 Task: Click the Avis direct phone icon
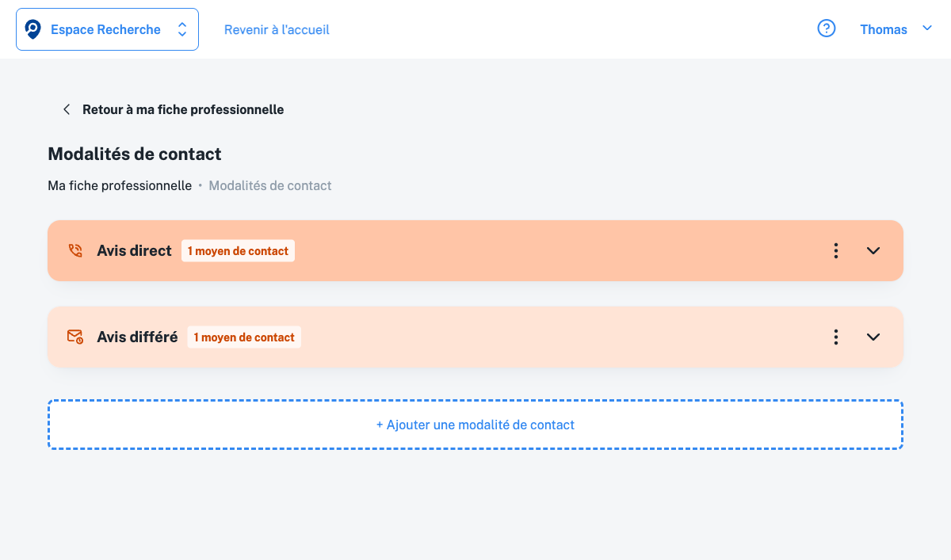tap(75, 250)
